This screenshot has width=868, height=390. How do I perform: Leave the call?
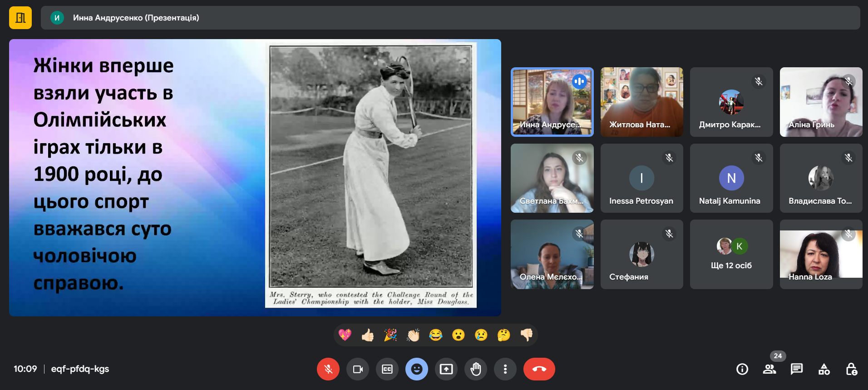pos(539,369)
